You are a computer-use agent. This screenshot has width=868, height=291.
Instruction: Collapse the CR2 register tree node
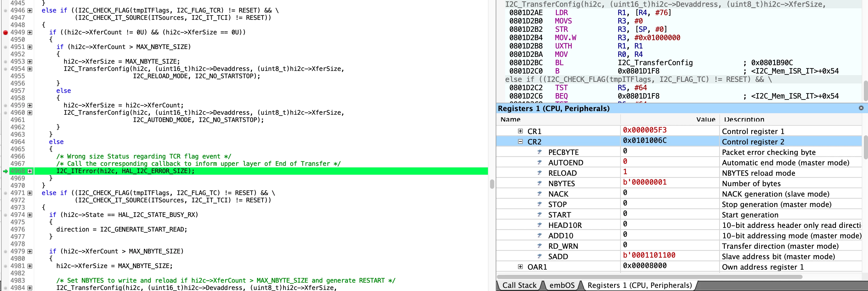(x=520, y=142)
